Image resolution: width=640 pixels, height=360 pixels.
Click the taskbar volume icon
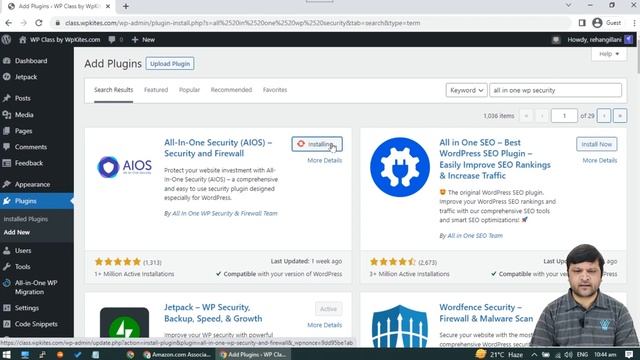click(568, 355)
